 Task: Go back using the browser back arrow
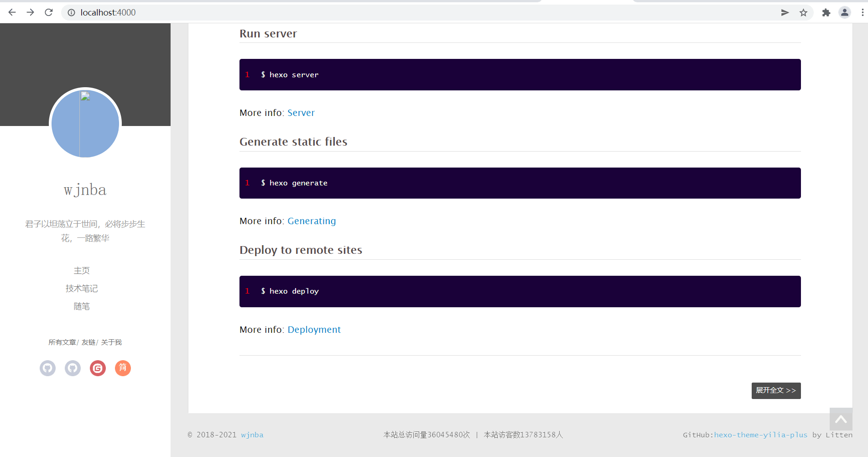pyautogui.click(x=12, y=12)
